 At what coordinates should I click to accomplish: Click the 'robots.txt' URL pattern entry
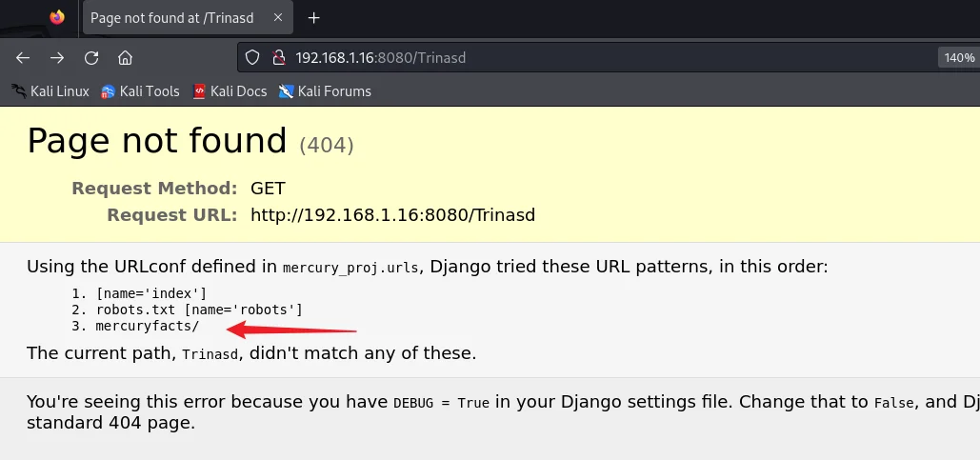133,310
